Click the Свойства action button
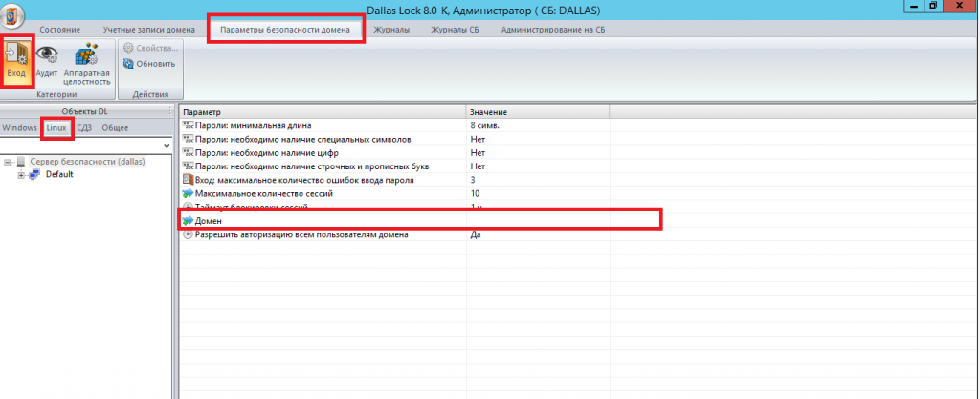This screenshot has height=399, width=980. click(x=150, y=48)
